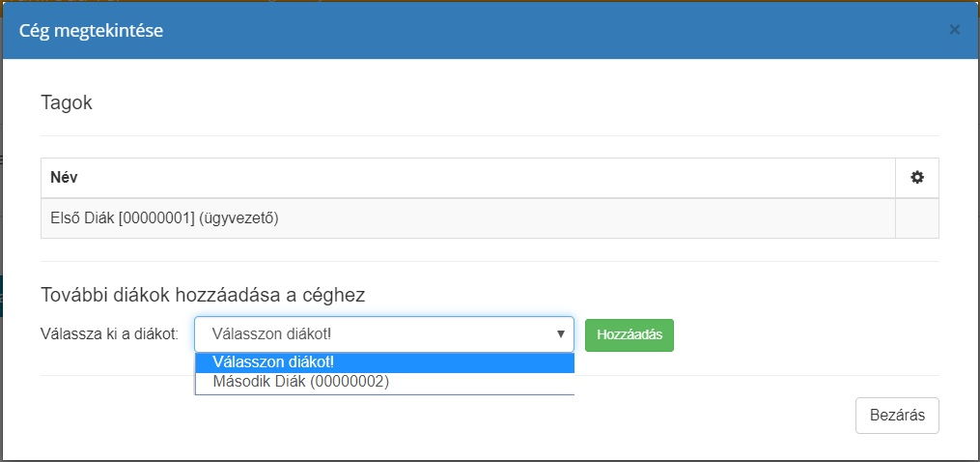Click the "Tagok" section heading
This screenshot has height=462, width=980.
pos(67,102)
